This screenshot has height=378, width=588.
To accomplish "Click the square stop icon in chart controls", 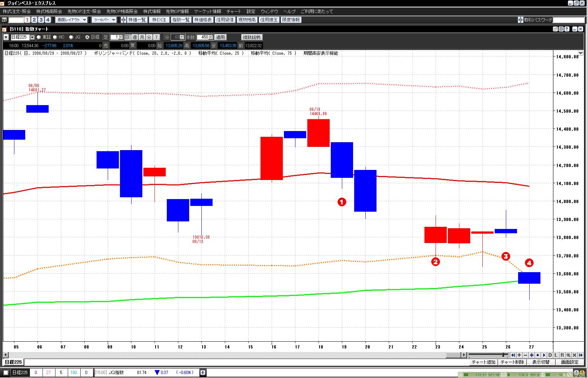I will 538,355.
